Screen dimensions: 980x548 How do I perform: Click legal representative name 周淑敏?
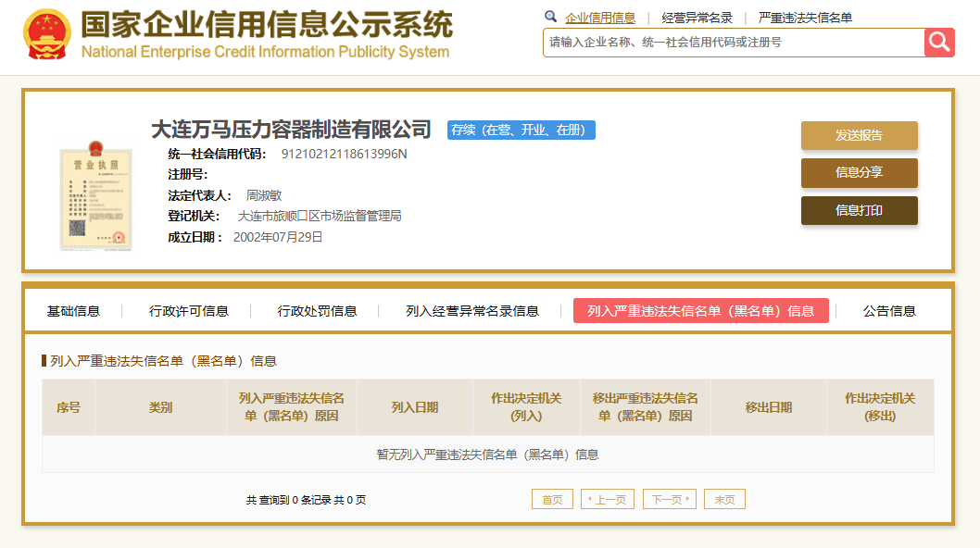[264, 195]
